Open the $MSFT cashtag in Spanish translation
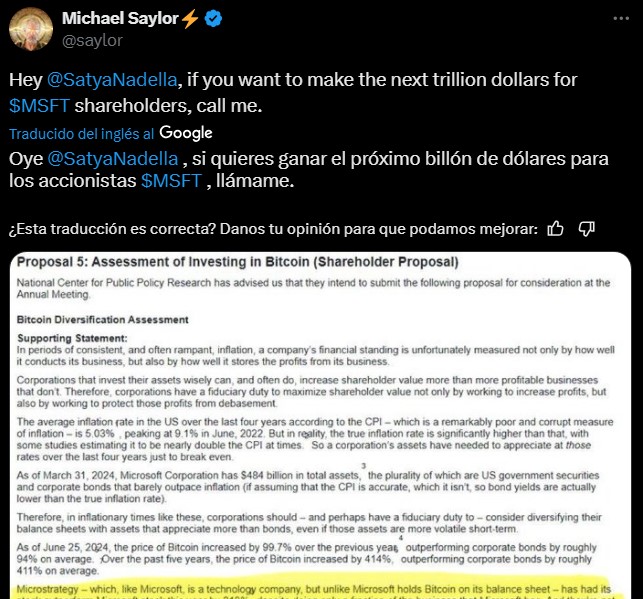 171,180
